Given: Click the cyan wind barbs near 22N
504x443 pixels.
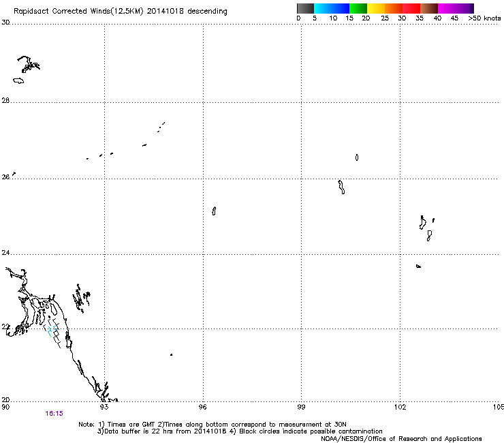Looking at the screenshot, I should [x=52, y=331].
